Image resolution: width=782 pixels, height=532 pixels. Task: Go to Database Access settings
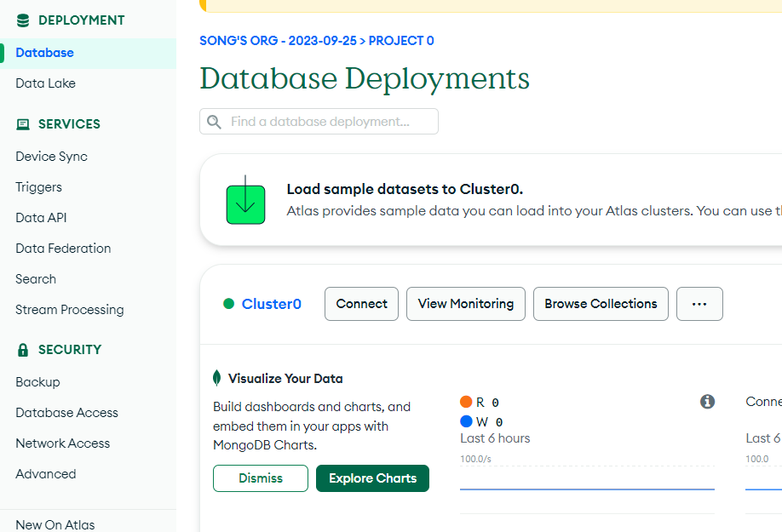click(66, 413)
